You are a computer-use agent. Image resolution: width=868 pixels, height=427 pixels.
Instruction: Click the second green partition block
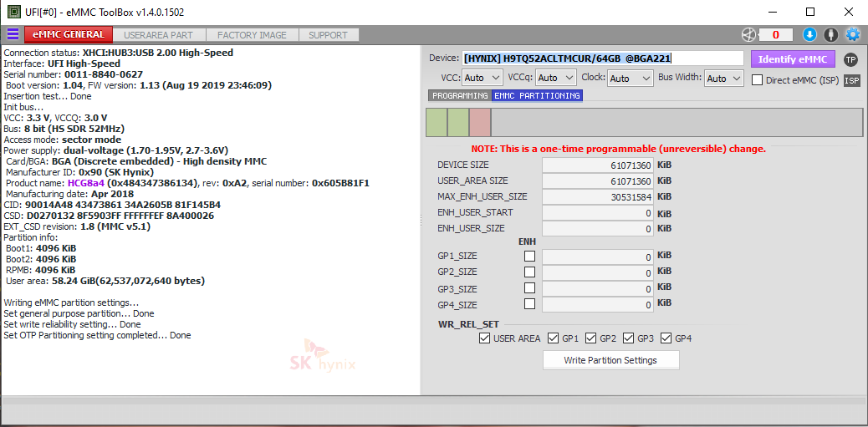click(458, 122)
